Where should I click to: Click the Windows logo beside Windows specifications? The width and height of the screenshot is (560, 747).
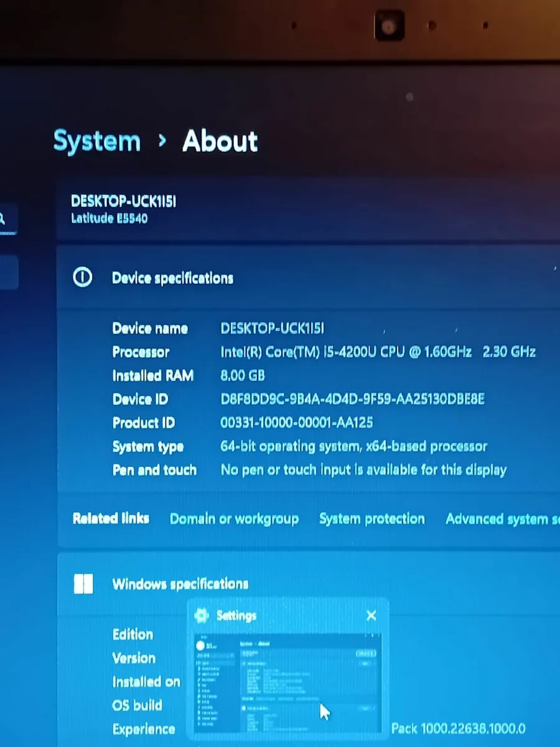click(x=83, y=584)
